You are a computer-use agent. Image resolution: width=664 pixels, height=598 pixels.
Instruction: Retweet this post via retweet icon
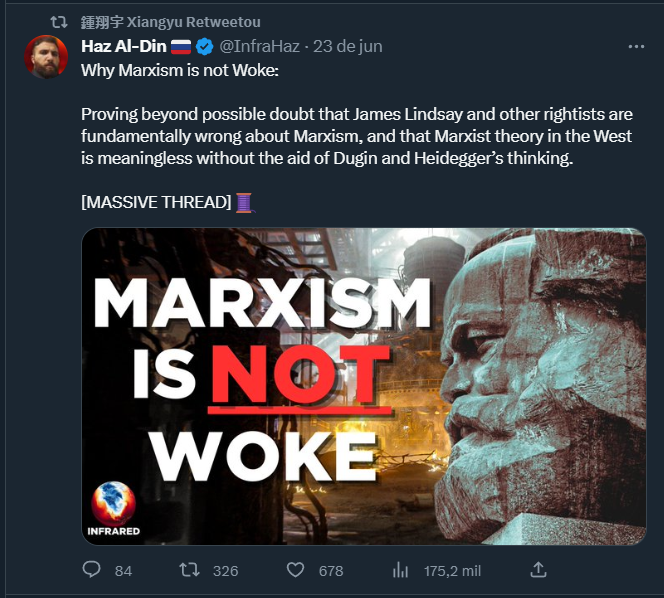click(x=189, y=570)
